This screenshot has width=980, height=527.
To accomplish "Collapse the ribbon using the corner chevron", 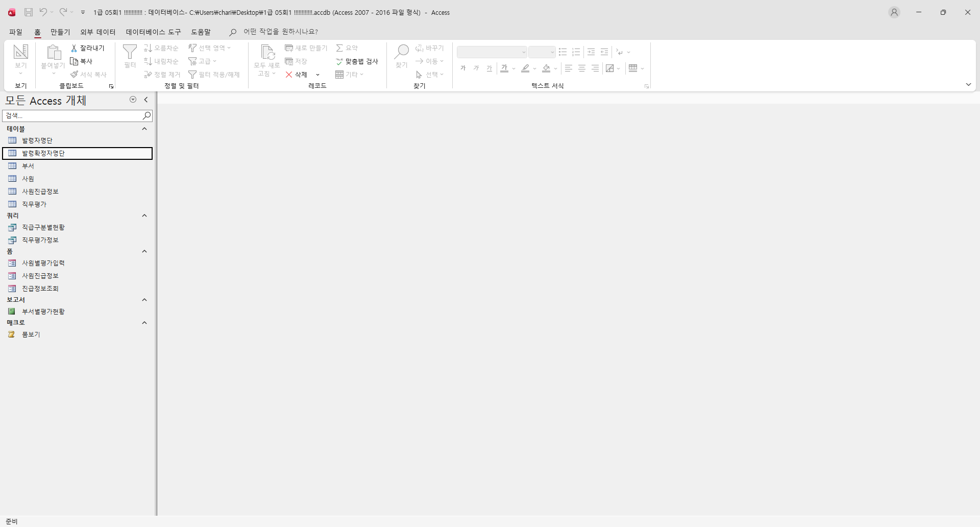I will 968,85.
